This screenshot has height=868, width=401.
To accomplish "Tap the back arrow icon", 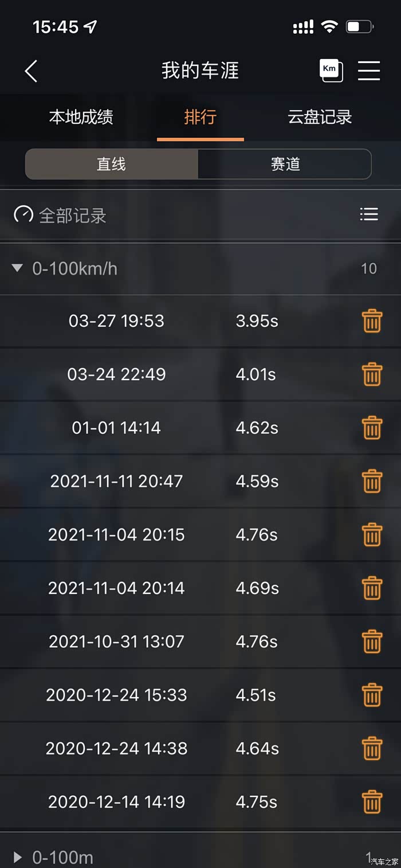I will [32, 71].
